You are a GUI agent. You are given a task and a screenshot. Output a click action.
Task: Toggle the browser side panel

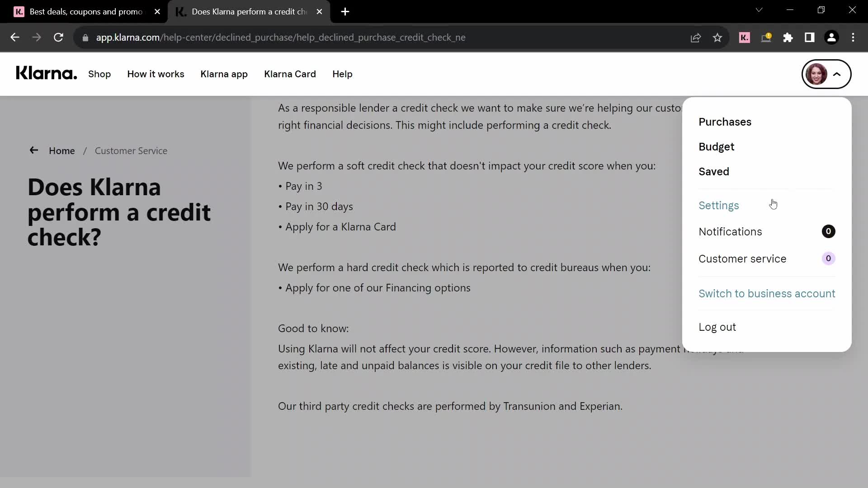pyautogui.click(x=810, y=38)
